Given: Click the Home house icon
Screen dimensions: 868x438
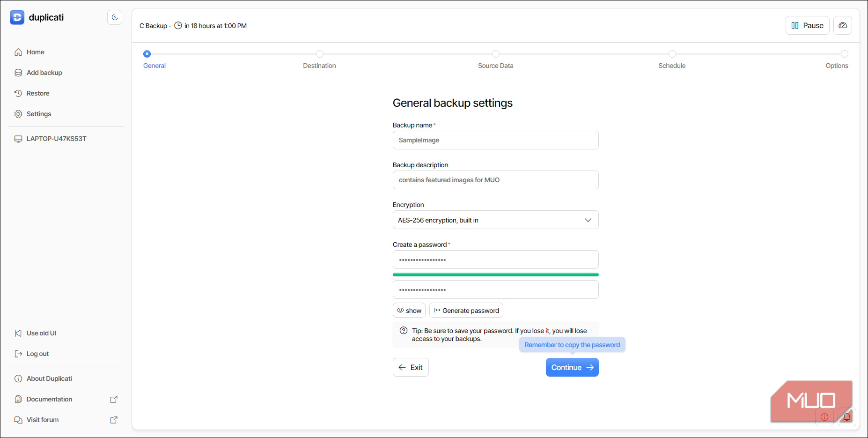Looking at the screenshot, I should (18, 52).
